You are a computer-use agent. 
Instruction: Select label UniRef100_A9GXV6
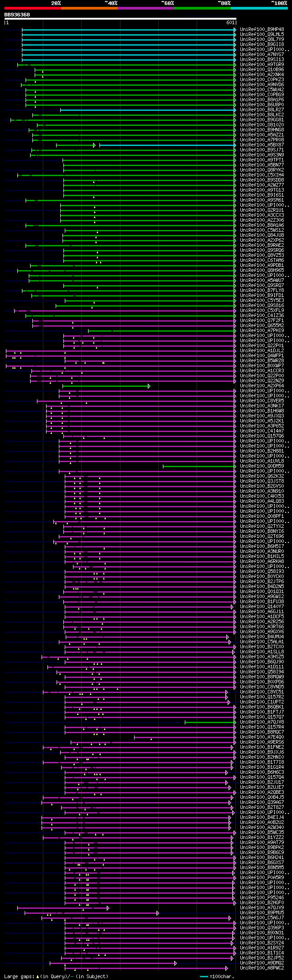262,632
